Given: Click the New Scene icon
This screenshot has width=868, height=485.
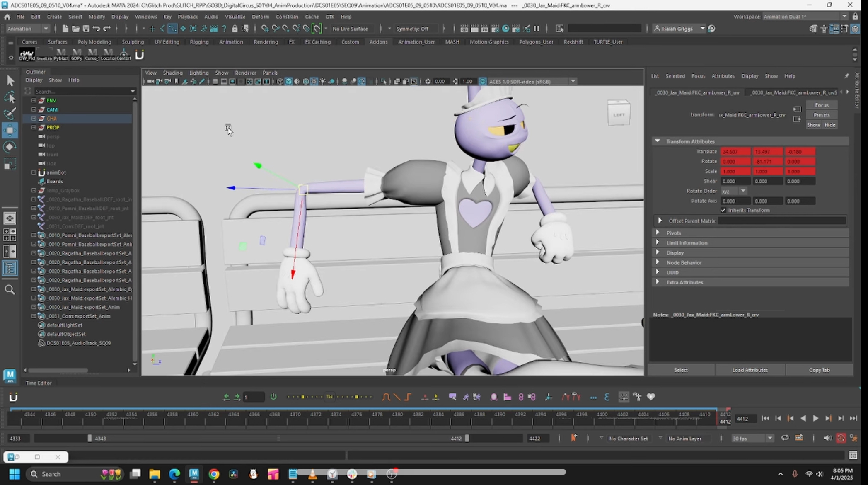Looking at the screenshot, I should click(x=65, y=29).
